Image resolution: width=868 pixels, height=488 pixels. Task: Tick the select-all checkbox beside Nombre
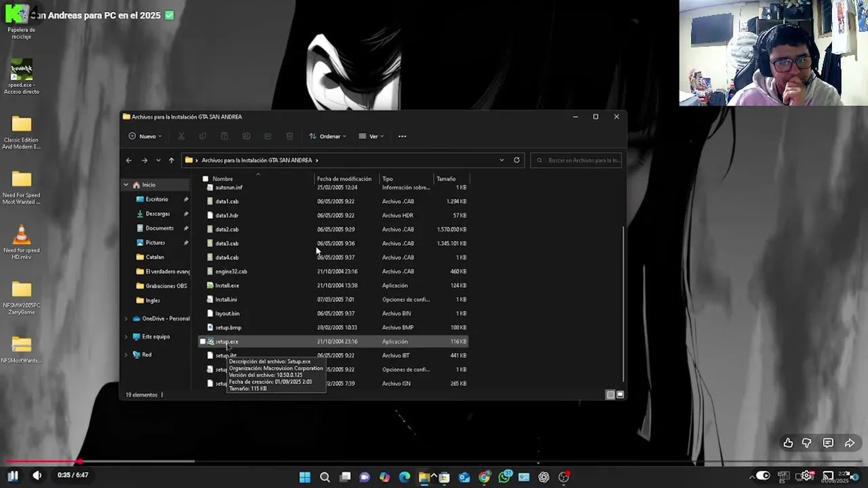click(x=205, y=179)
